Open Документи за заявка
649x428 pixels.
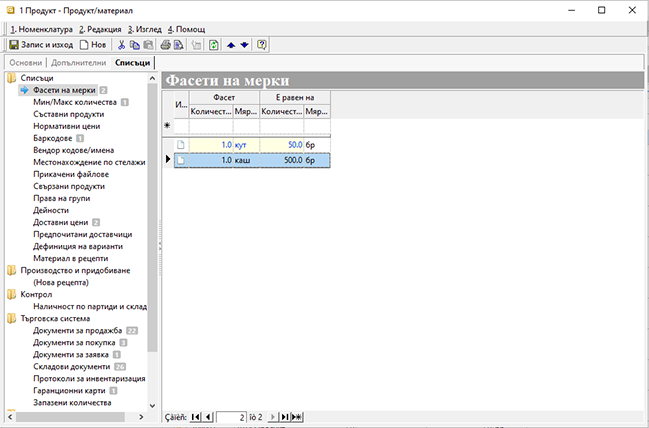coord(71,354)
